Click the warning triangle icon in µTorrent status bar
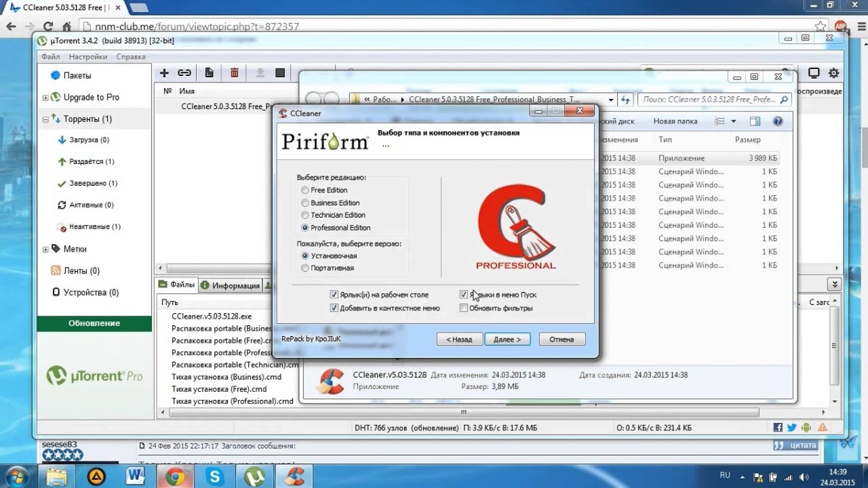Screen dimensions: 868x488 tap(822, 428)
